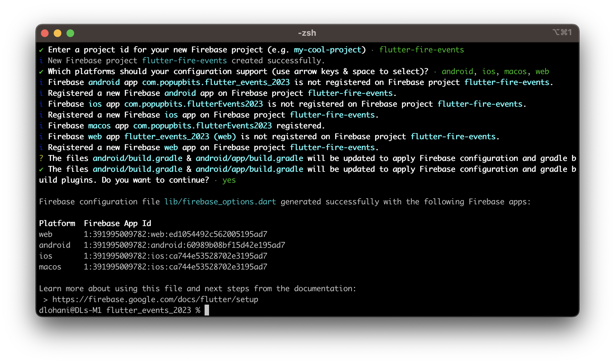This screenshot has width=615, height=364.
Task: Click the yellow question mark prompt icon
Action: point(41,158)
